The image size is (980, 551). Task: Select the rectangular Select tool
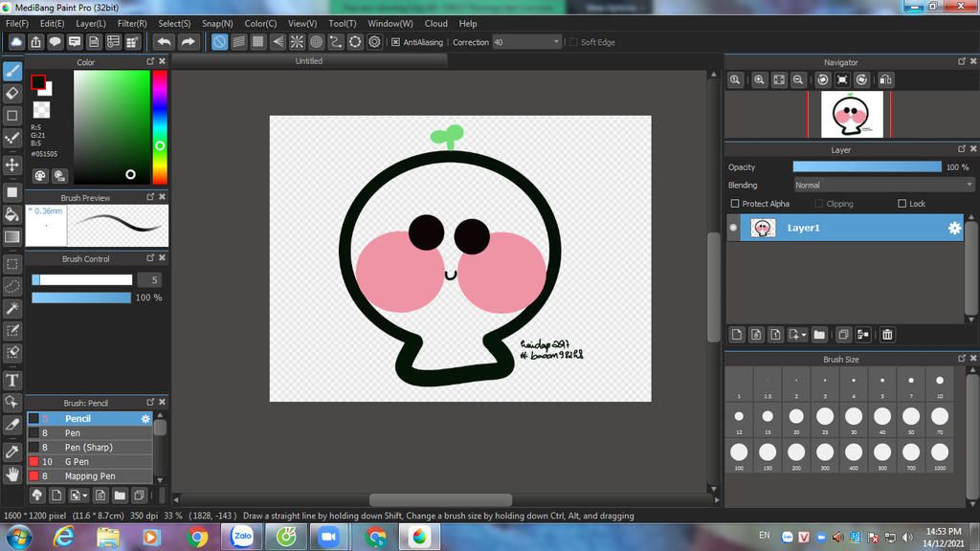point(12,264)
